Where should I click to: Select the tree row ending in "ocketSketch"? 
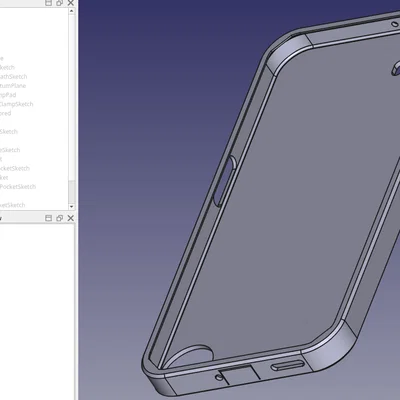[15, 168]
